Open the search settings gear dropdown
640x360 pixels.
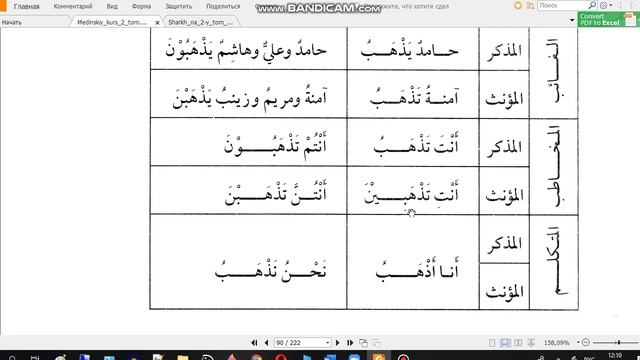coord(605,5)
